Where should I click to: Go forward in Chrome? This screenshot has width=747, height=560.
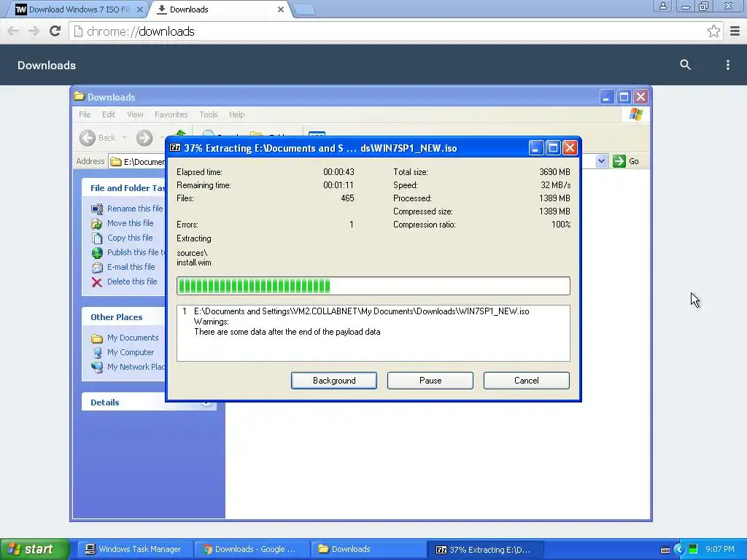(34, 31)
